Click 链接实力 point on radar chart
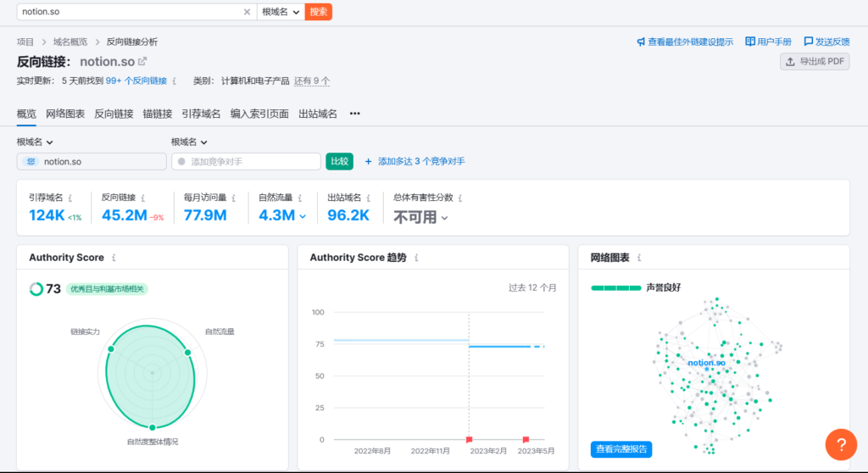The height and width of the screenshot is (473, 868). tap(111, 349)
